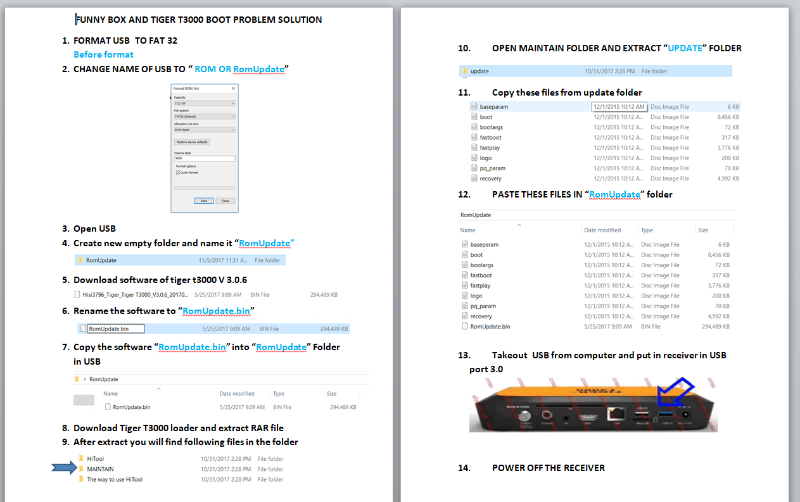The image size is (800, 502).
Task: Open the Capacity dropdown in format dialog
Action: click(x=205, y=103)
